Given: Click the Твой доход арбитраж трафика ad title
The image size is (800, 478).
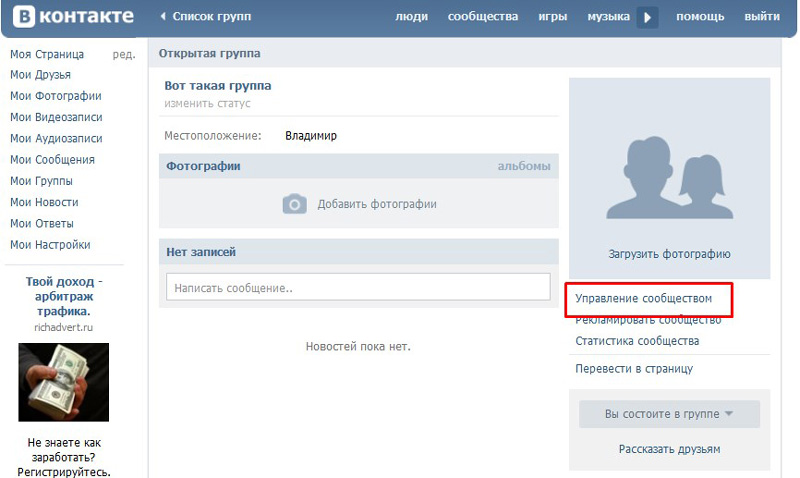Looking at the screenshot, I should [64, 296].
